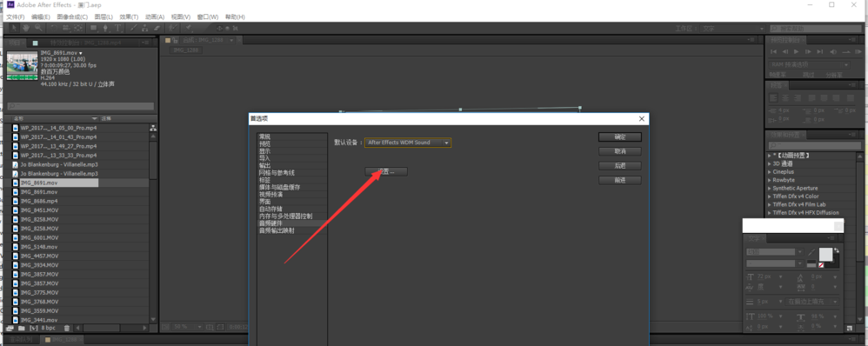Click the IMG_8691.mov footage thumbnail
Screen dimensions: 868x346
click(22, 65)
